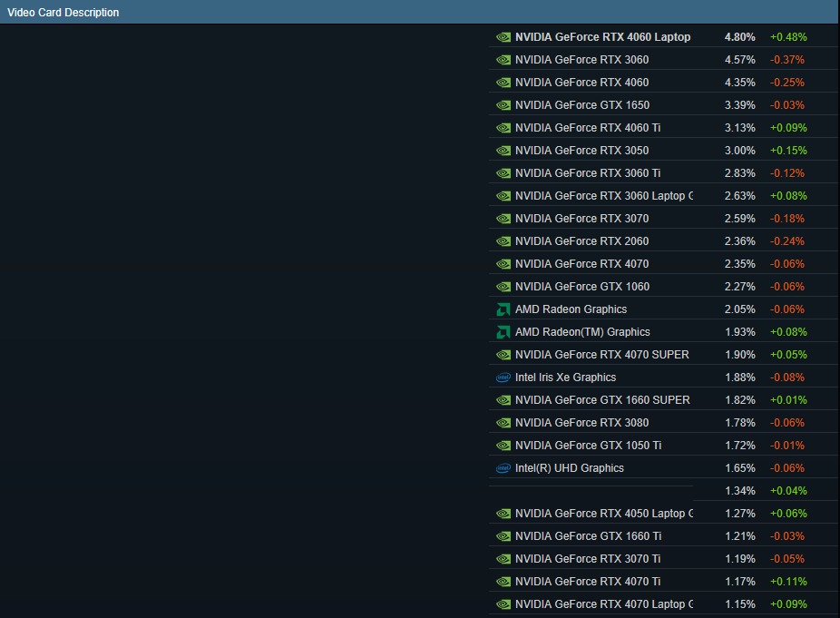The image size is (840, 618).
Task: Click the NVIDIA logo beside GTX 1050 Ti
Action: point(503,446)
